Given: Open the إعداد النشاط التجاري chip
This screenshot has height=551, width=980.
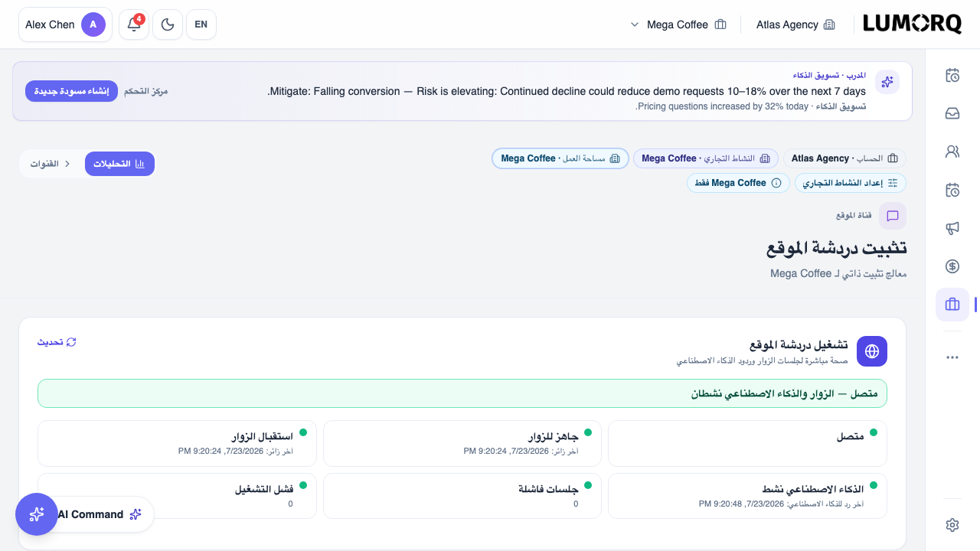Looking at the screenshot, I should click(851, 183).
